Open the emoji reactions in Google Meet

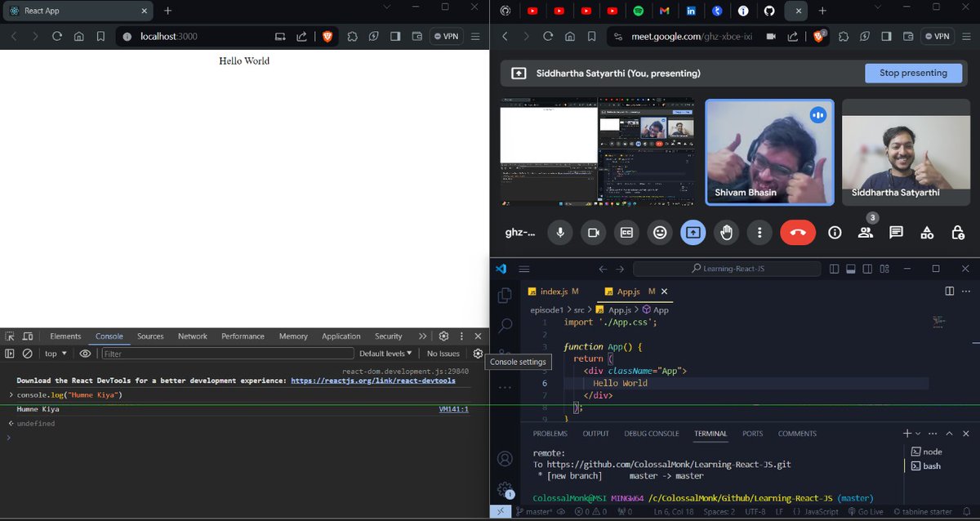(660, 233)
